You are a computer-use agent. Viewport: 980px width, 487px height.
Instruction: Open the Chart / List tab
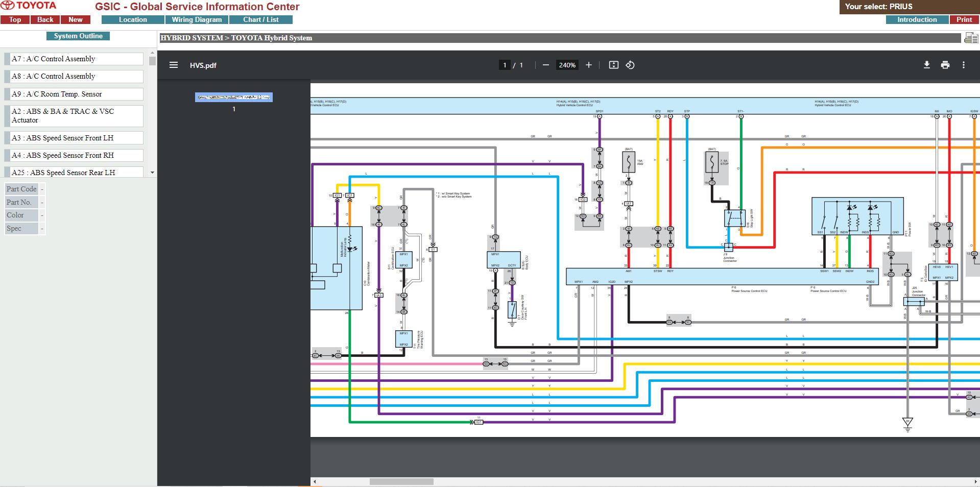click(x=261, y=20)
